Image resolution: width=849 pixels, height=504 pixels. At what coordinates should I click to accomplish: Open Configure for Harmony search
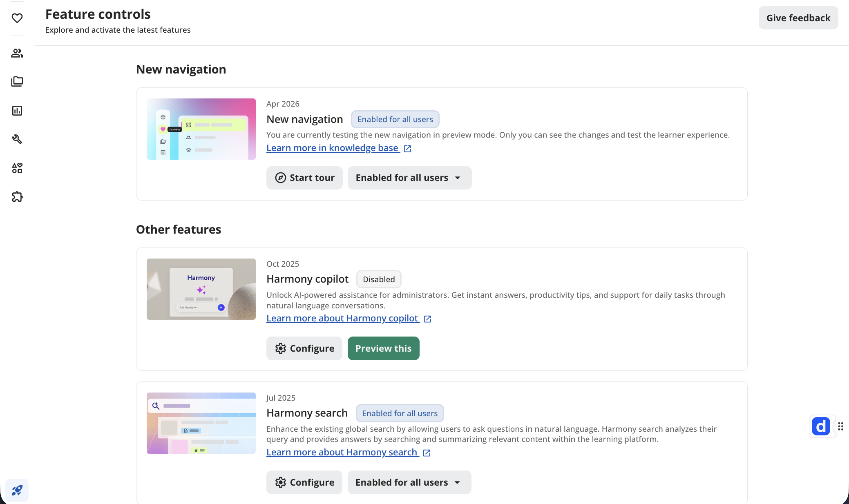[x=304, y=482]
